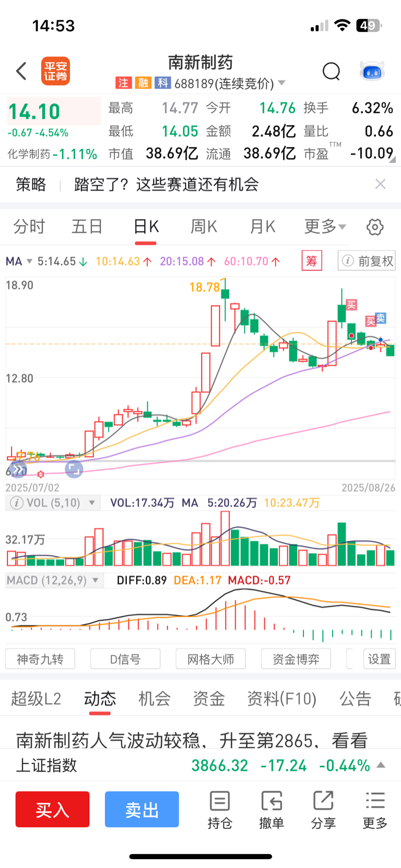The width and height of the screenshot is (401, 868).
Task: Tap the orange 注 tag
Action: click(123, 83)
